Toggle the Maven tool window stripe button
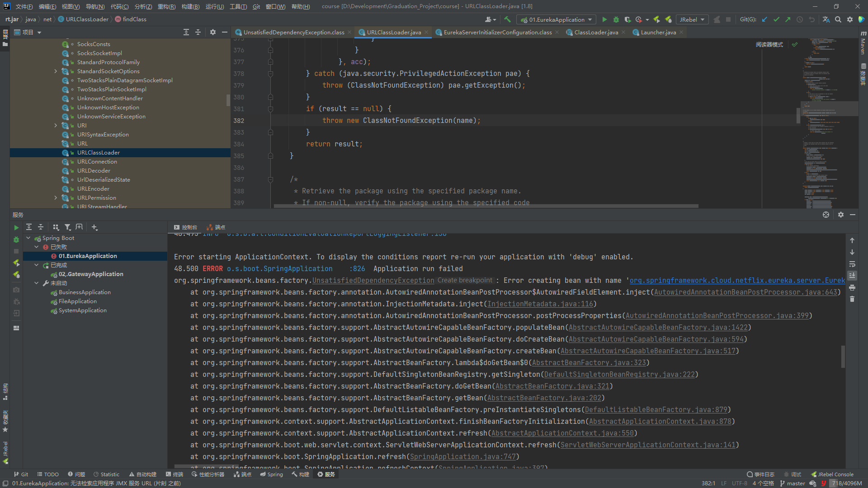 (x=863, y=43)
